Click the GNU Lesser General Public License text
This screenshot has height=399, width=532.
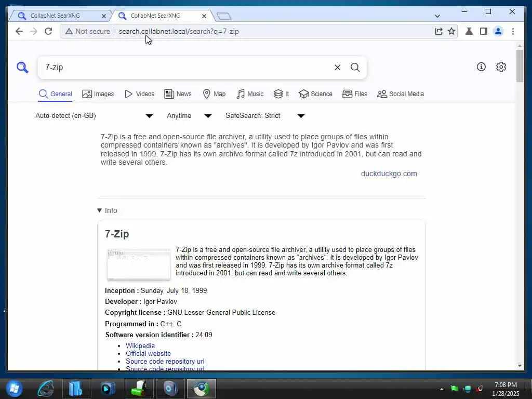point(221,312)
